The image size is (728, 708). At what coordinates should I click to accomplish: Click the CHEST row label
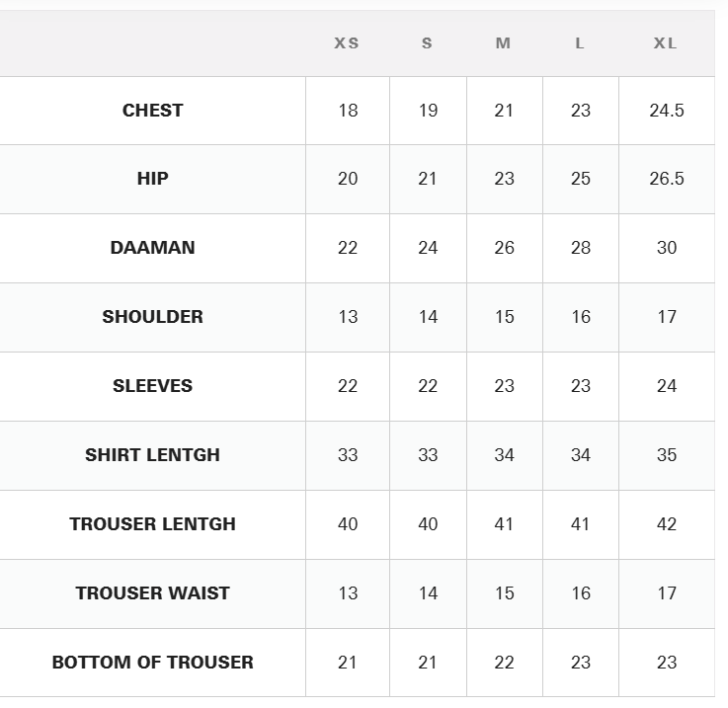[x=153, y=111]
